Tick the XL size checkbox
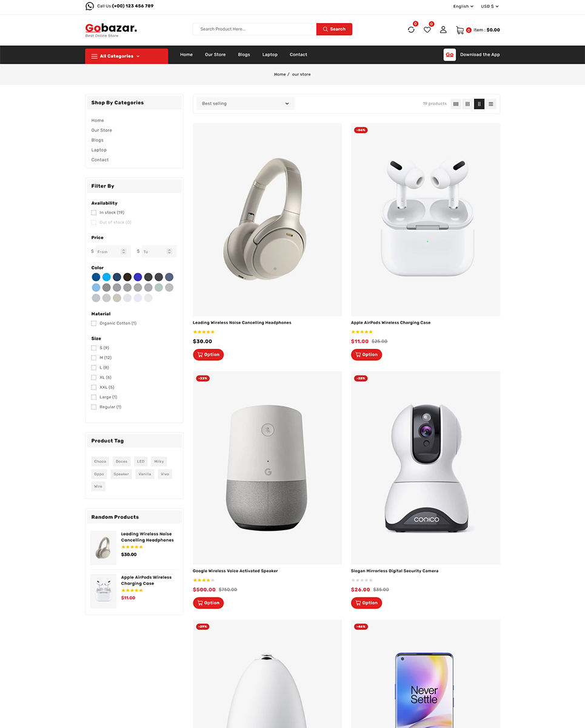The width and height of the screenshot is (585, 728). click(94, 377)
